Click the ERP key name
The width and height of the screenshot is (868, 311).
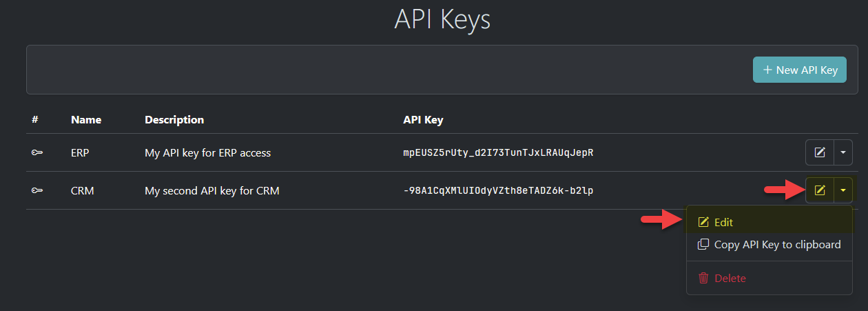[x=79, y=152]
